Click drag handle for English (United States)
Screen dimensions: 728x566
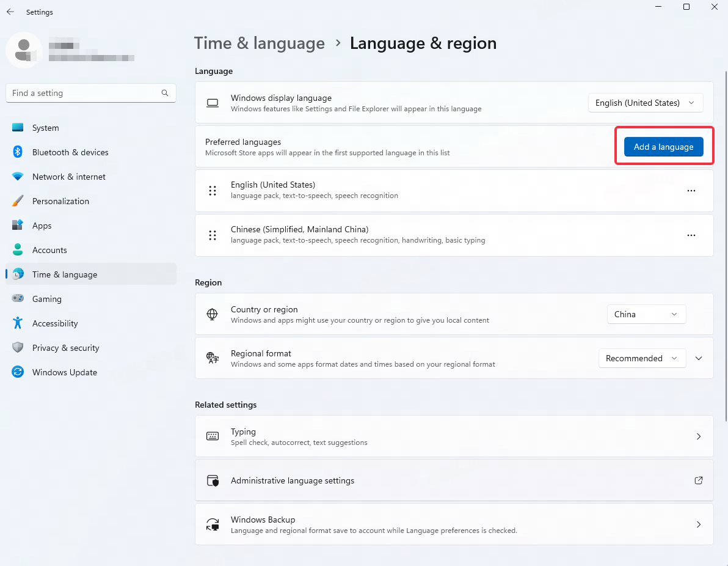213,191
